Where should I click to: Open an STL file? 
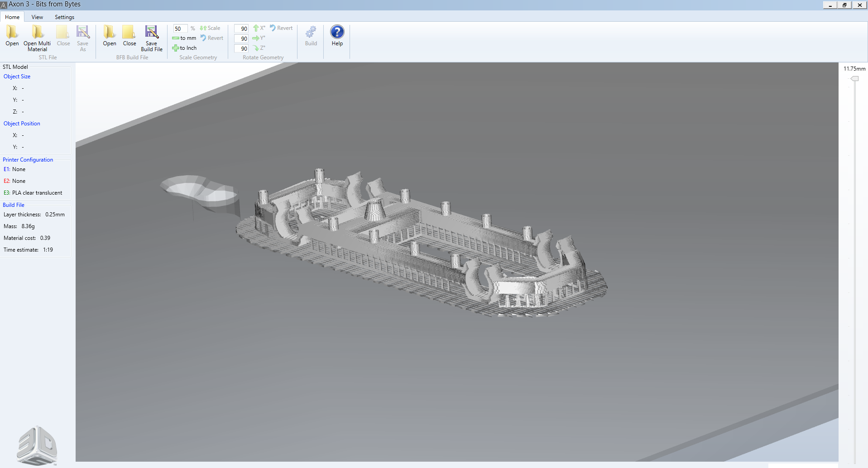[12, 35]
